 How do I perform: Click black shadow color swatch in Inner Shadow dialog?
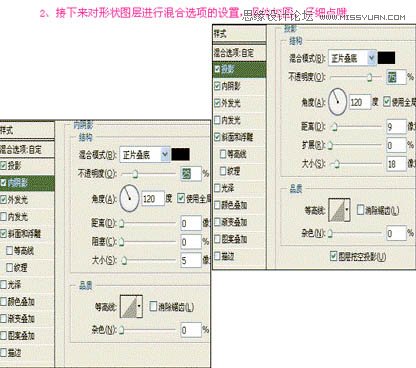[x=181, y=155]
